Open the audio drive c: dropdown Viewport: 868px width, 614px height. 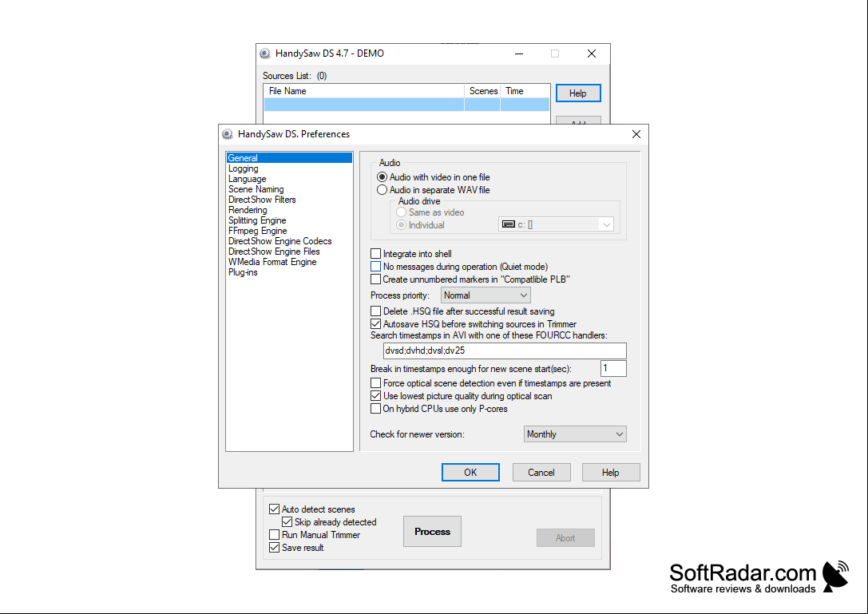click(556, 224)
